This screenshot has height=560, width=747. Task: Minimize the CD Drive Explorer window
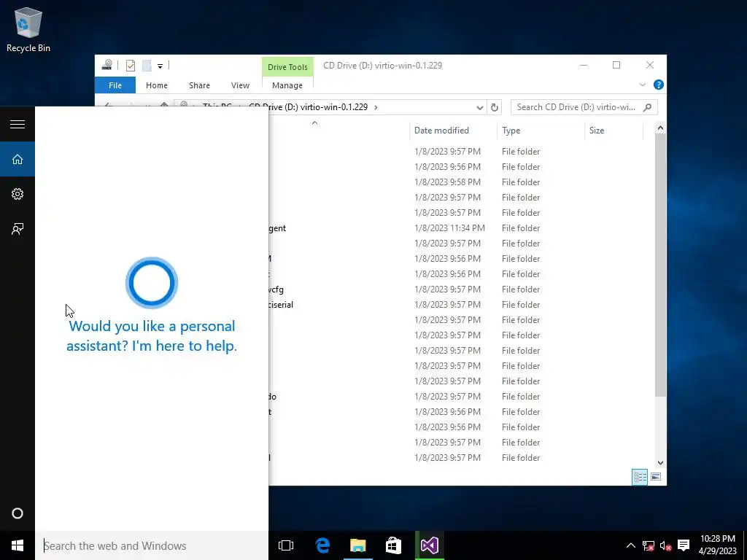click(x=584, y=65)
